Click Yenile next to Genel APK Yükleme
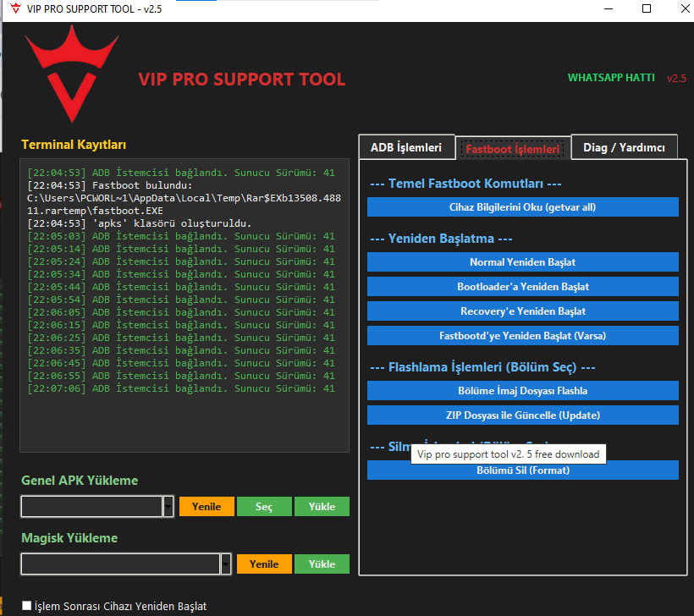694x616 pixels. 207,506
